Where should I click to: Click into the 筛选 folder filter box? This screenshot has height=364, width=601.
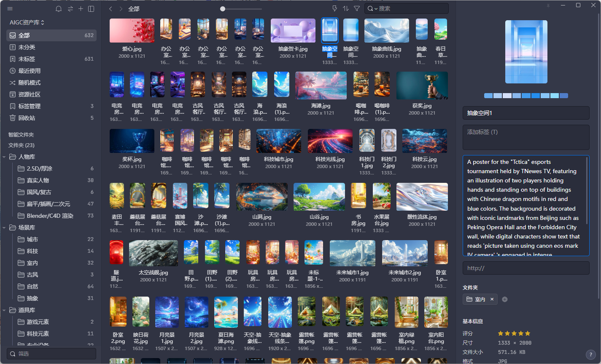51,354
